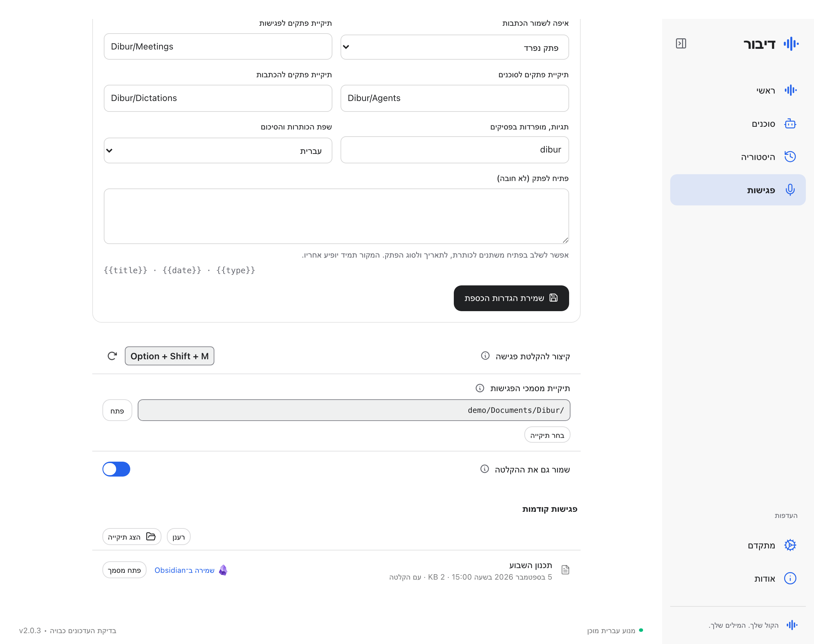This screenshot has height=644, width=814.
Task: Toggle שמור גם את ההקלטה switch
Action: [x=116, y=469]
